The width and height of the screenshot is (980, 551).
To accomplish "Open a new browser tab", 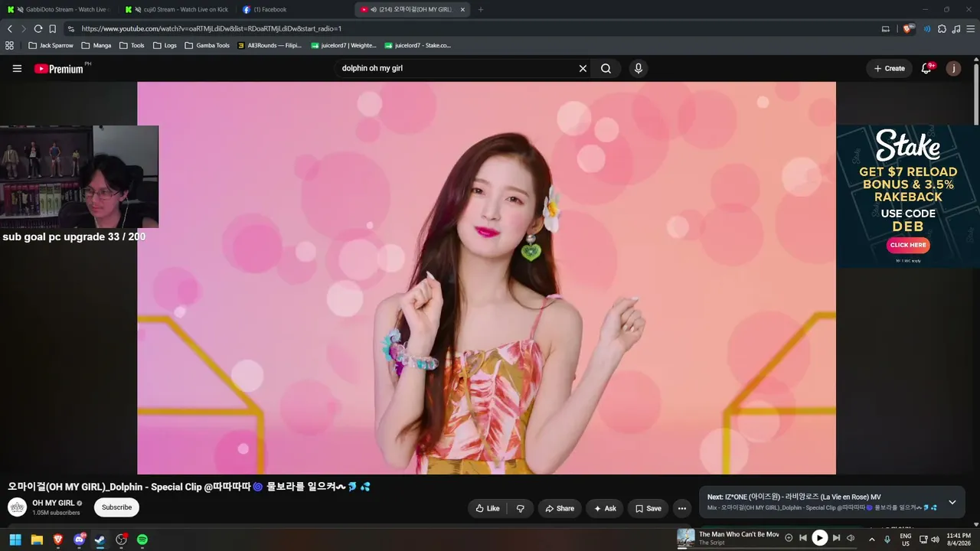I will tap(481, 10).
